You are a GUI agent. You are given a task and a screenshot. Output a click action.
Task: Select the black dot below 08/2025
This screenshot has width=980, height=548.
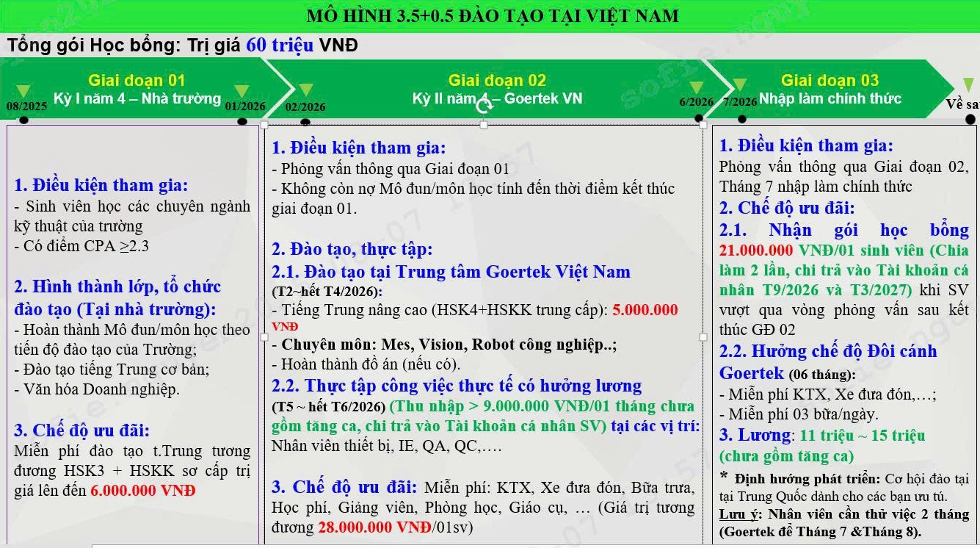tap(23, 120)
